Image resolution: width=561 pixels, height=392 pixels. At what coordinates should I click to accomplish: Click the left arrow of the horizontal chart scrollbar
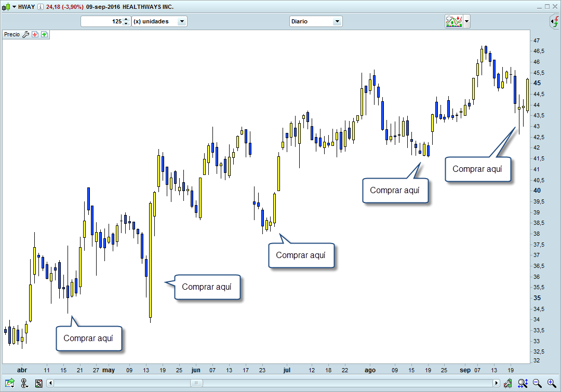tap(49, 383)
